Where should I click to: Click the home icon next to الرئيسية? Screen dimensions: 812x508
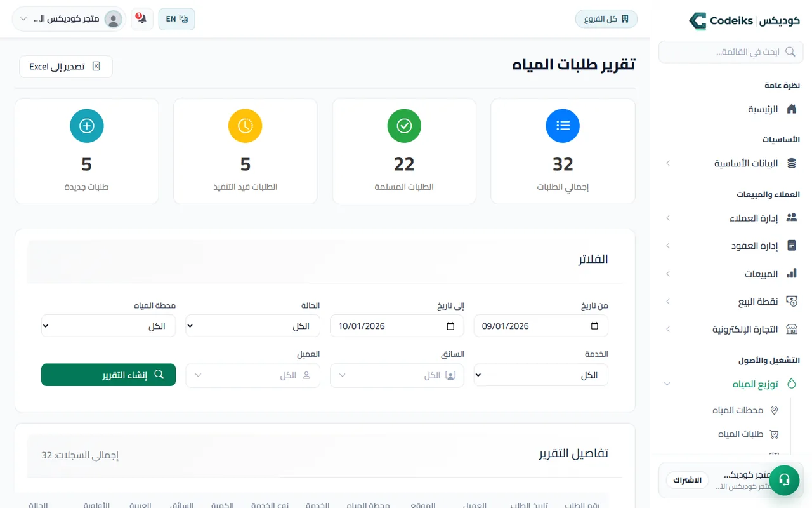tap(791, 109)
